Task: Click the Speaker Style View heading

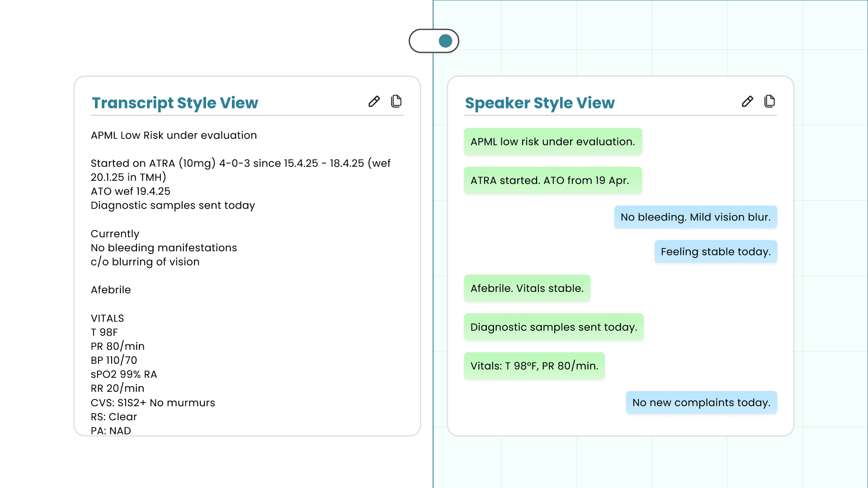Action: (x=540, y=103)
